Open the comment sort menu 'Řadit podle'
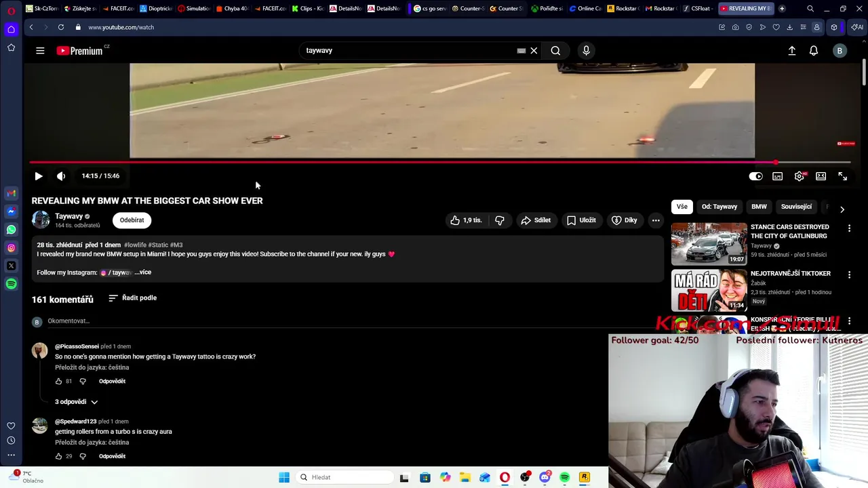The height and width of the screenshot is (488, 868). pos(132,298)
